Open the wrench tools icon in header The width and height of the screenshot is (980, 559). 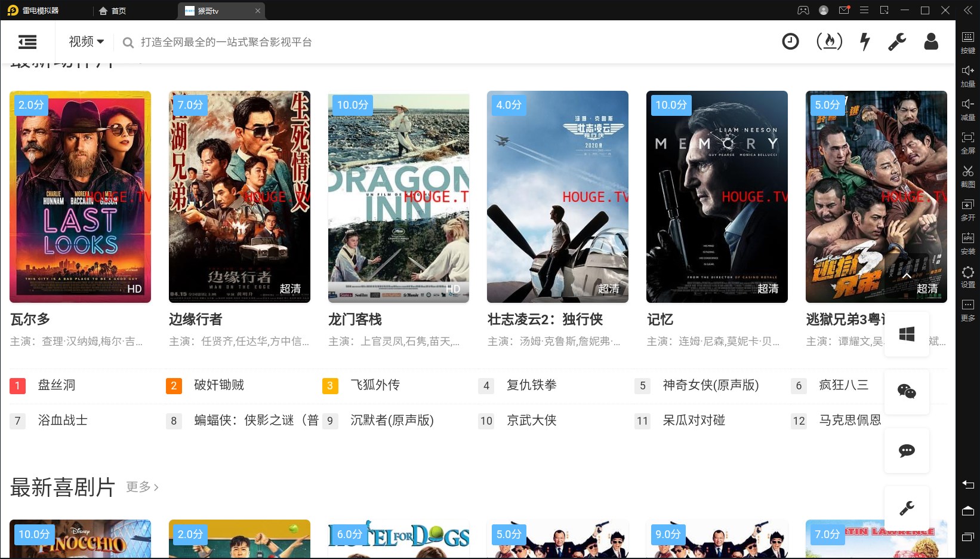896,41
